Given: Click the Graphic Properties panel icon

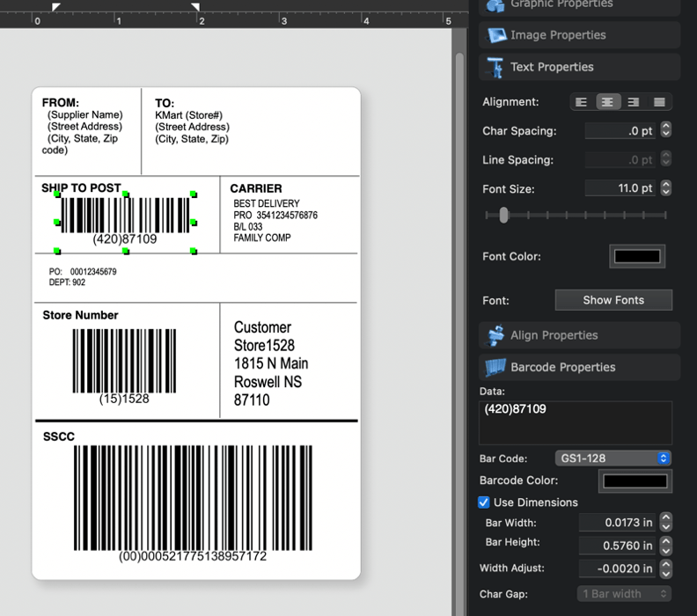Looking at the screenshot, I should (x=495, y=5).
